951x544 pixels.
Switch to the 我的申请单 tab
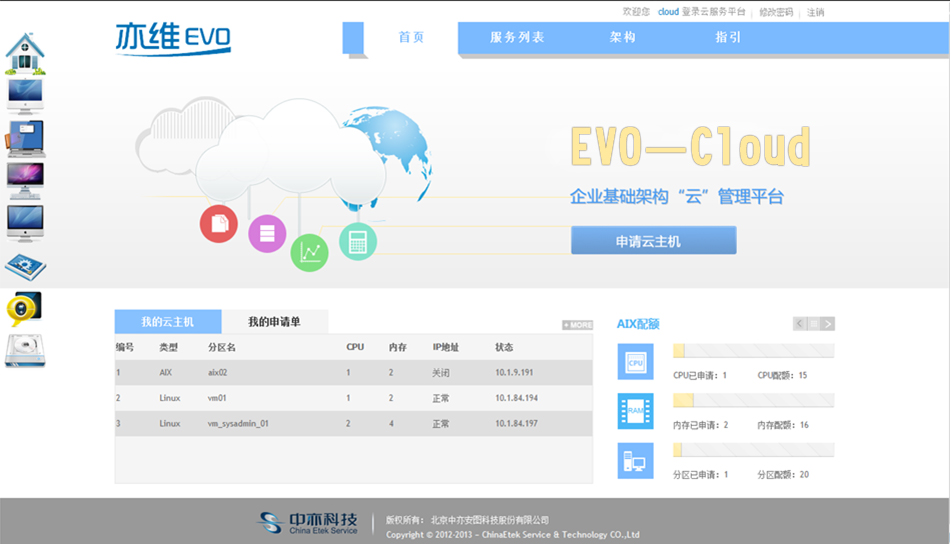[274, 322]
